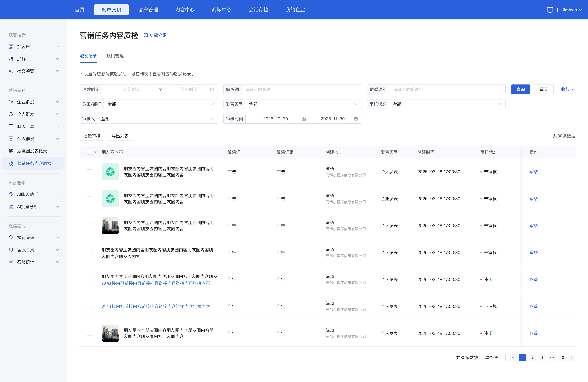The image size is (588, 382).
Task: Open calendar icon in 审核时间 field
Action: [356, 119]
